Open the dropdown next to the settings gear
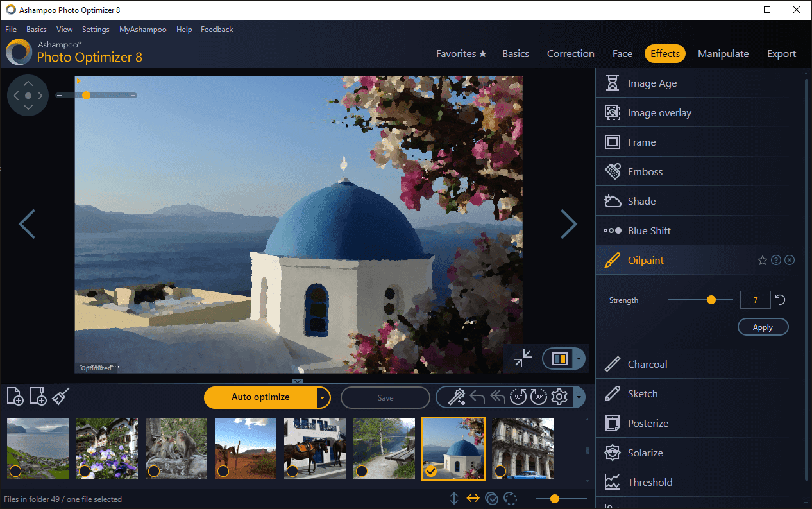The height and width of the screenshot is (509, 812). [579, 397]
